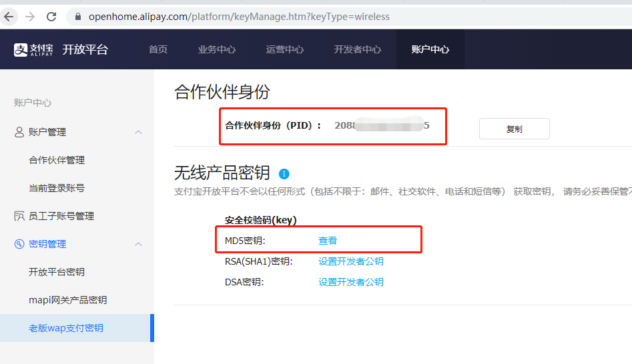Click the browser address bar URL

pos(239,17)
